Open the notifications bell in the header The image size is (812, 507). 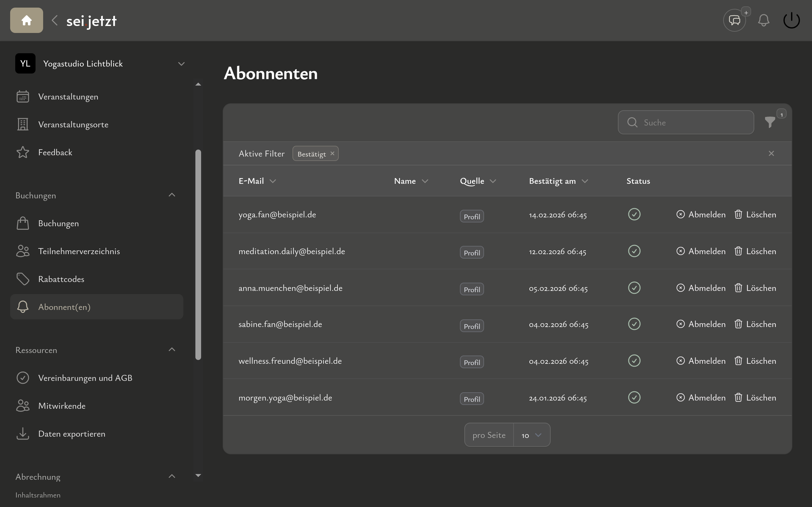(763, 21)
